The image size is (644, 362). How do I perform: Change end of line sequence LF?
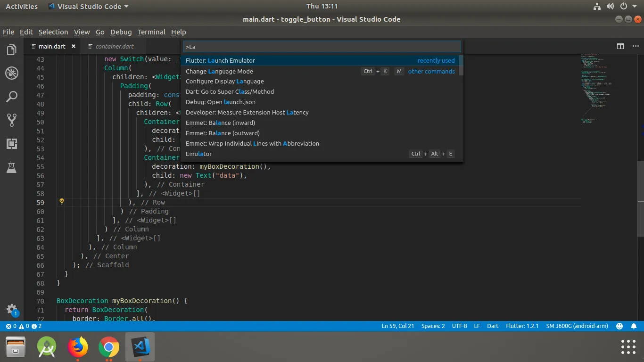coord(477,326)
